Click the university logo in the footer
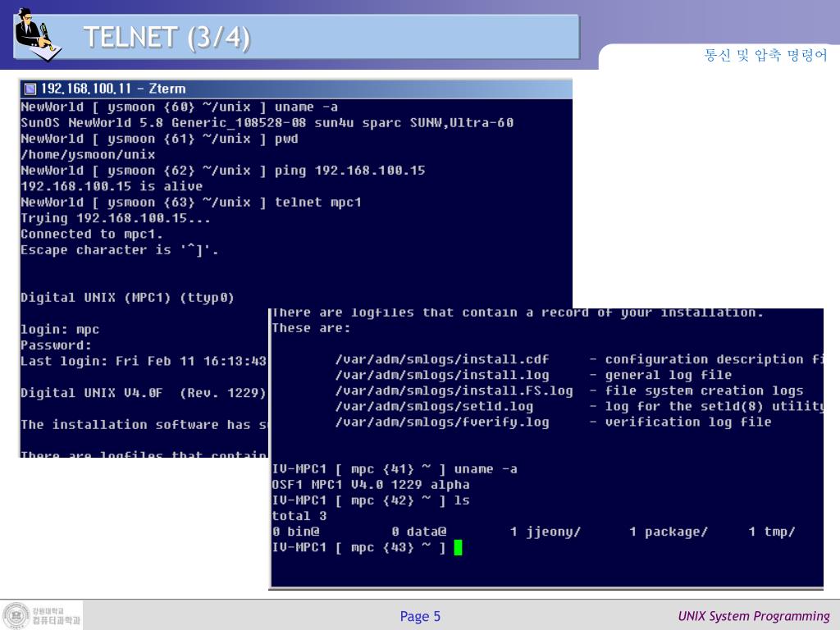840x630 pixels. coord(42,615)
